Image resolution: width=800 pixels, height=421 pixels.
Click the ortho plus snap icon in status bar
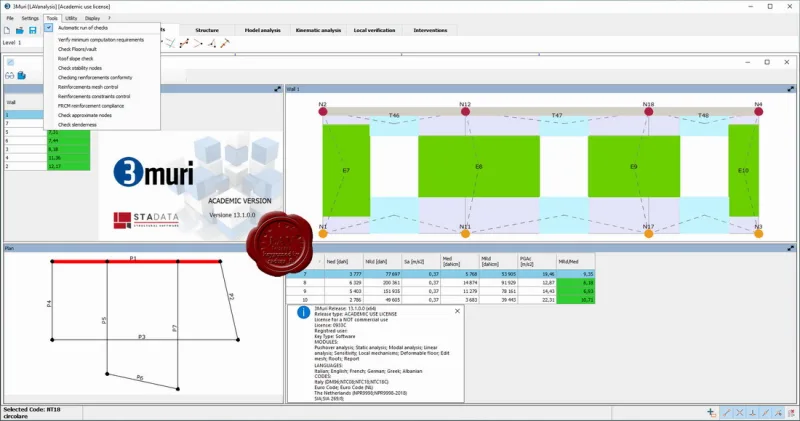tap(712, 412)
